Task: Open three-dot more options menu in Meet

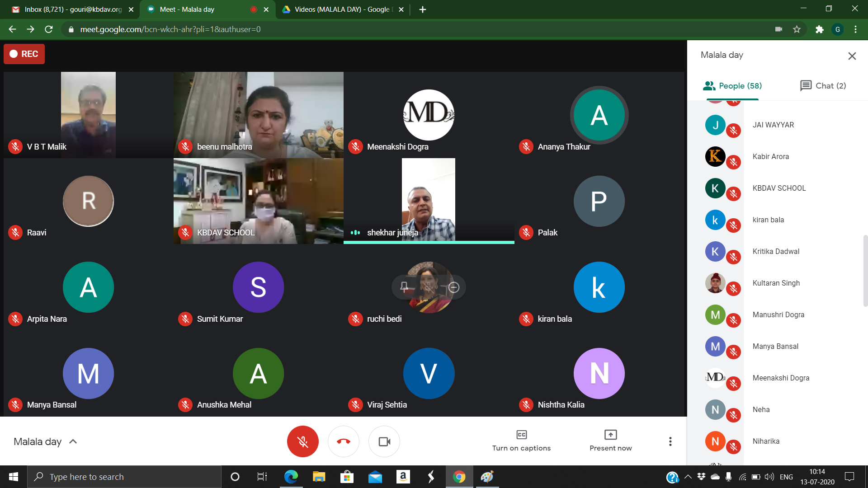Action: point(670,441)
